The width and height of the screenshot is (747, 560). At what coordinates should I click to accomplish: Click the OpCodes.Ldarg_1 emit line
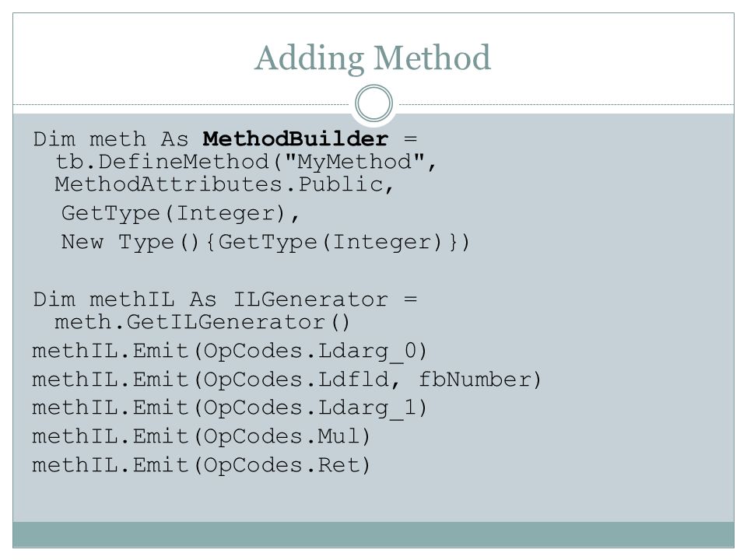point(230,408)
